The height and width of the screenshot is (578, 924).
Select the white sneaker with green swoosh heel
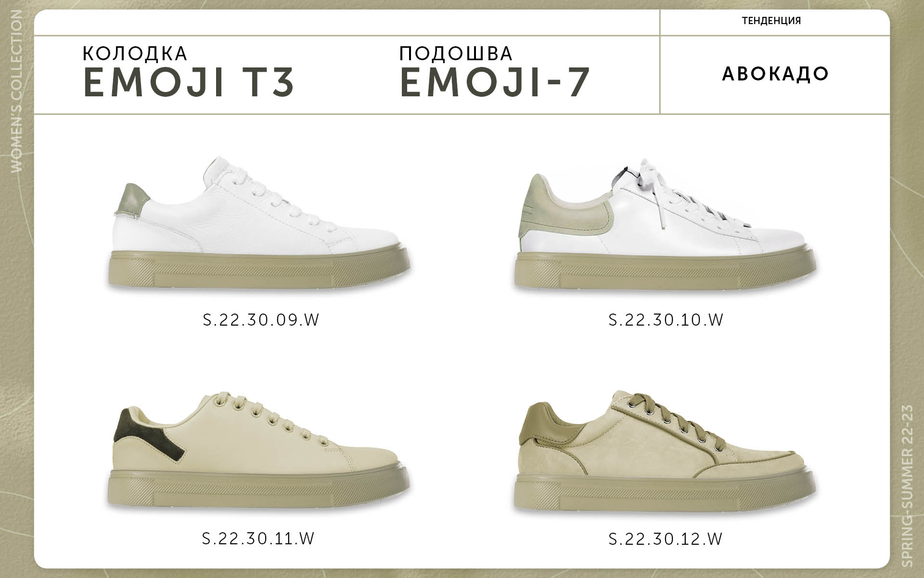coord(665,223)
